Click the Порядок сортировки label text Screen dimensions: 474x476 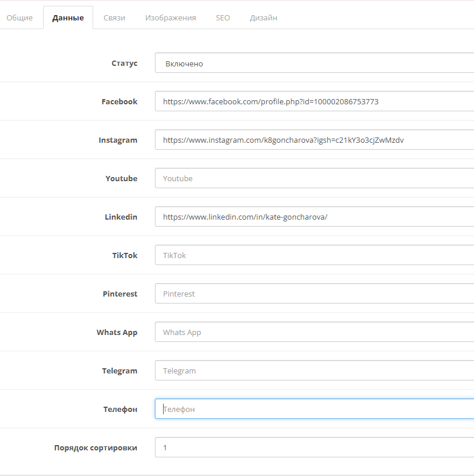click(95, 447)
